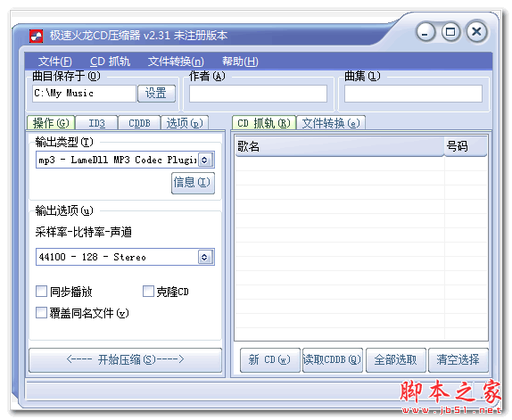
Task: Enable the 克隆CD checkbox
Action: pyautogui.click(x=148, y=291)
